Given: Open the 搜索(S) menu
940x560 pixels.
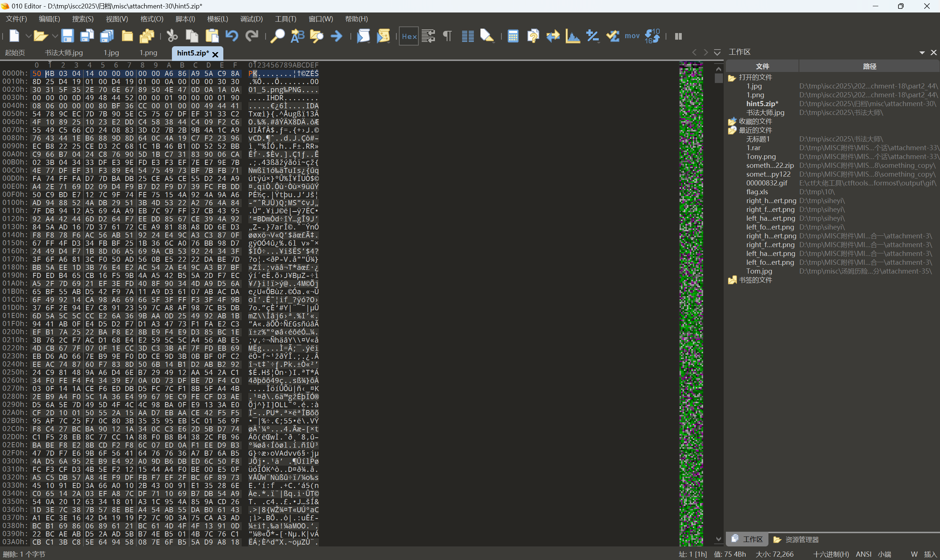Looking at the screenshot, I should (x=83, y=19).
